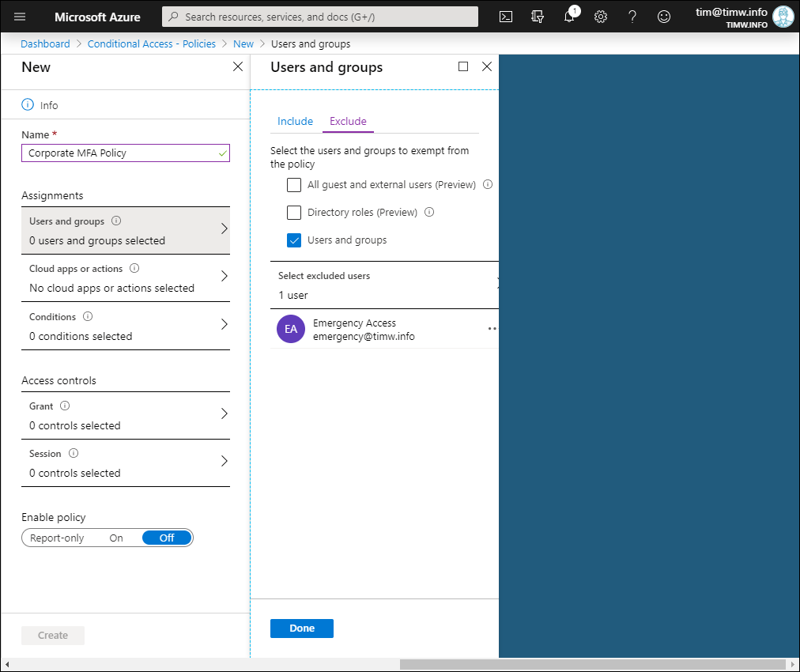
Task: Open the Directory and subscription filter
Action: coord(538,17)
